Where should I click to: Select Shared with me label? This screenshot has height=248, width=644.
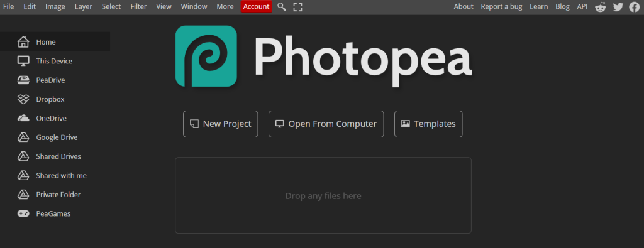click(61, 175)
